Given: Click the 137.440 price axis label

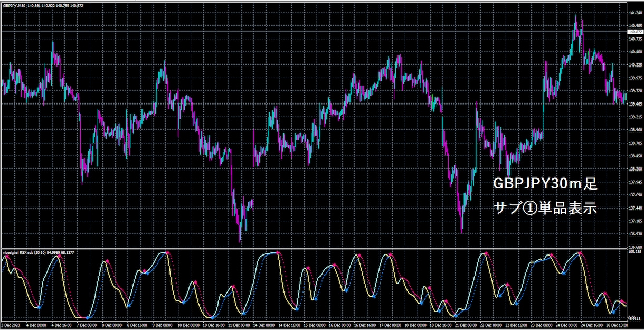Looking at the screenshot, I should (635, 208).
